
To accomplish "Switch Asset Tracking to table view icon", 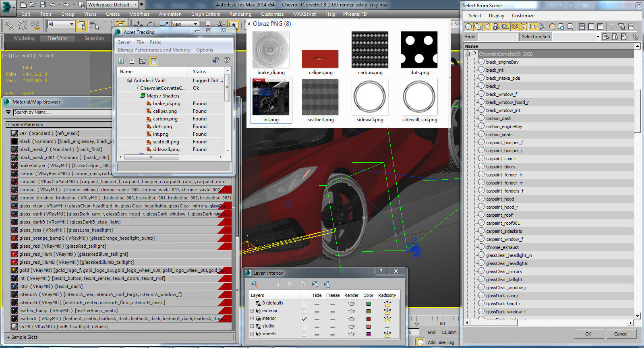I will 153,61.
